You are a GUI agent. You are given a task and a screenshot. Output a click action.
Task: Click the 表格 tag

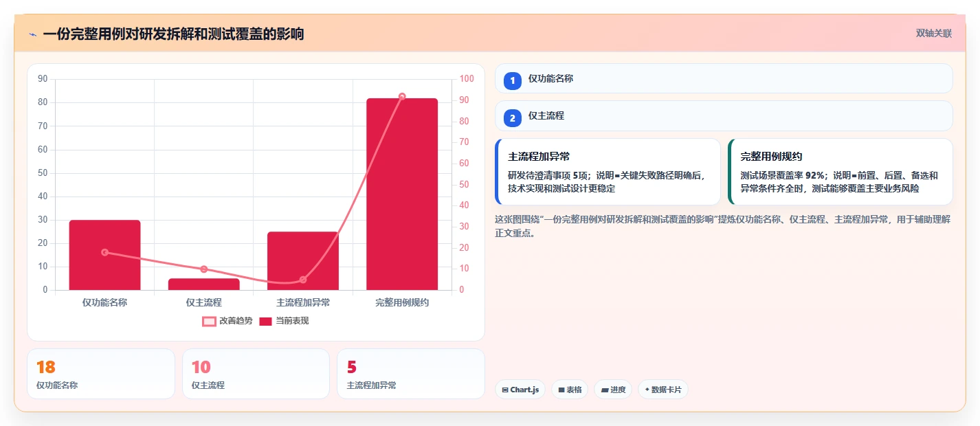point(570,390)
